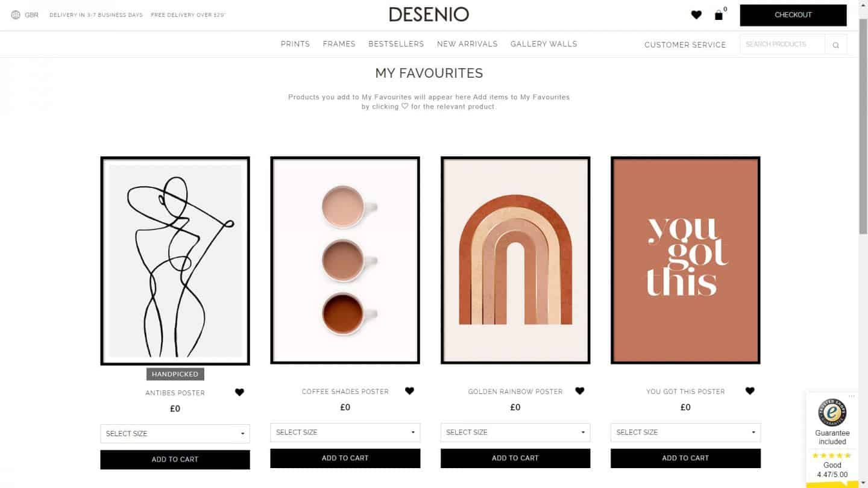Toggle the Coffee Shades Poster heart
The image size is (868, 488).
409,391
